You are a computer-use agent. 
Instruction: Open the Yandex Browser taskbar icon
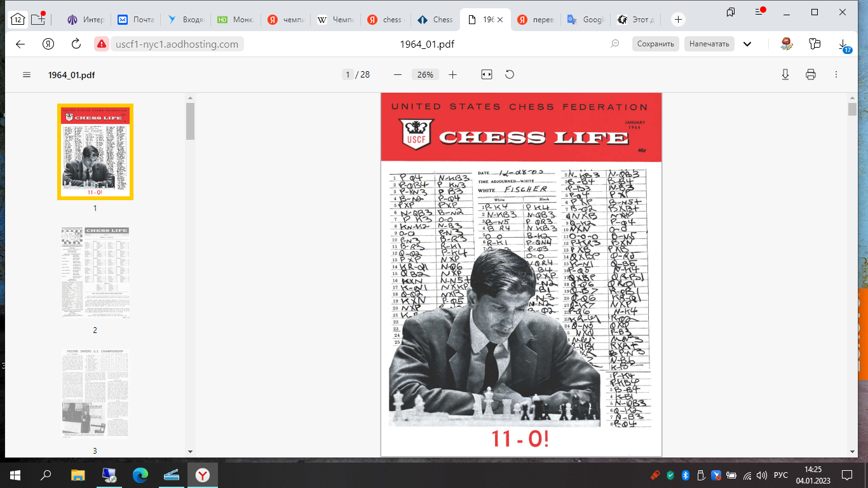coord(202,475)
